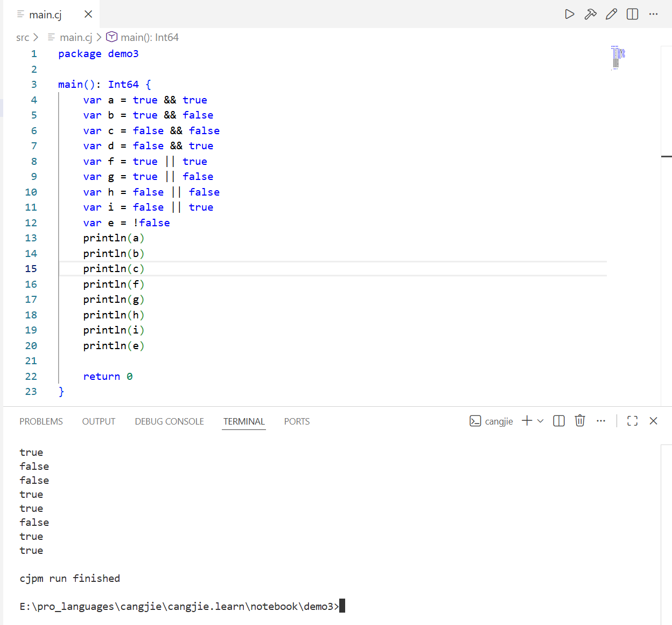Click the pencil edit icon in editor toolbar
The width and height of the screenshot is (672, 625).
coord(611,14)
